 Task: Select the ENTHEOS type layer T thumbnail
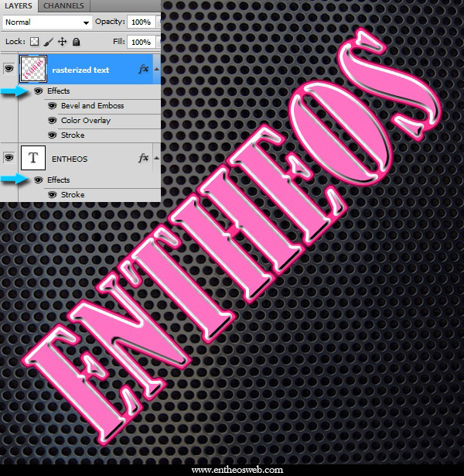point(33,158)
